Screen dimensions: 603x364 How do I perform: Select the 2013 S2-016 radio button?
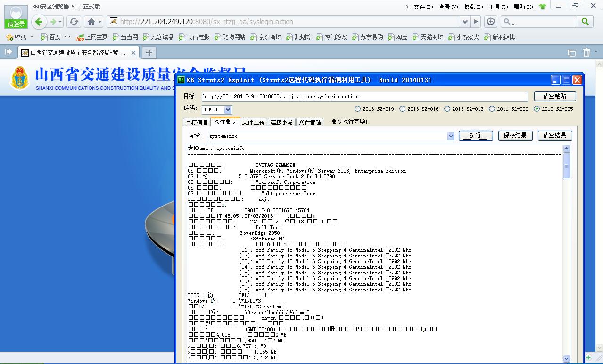point(402,109)
